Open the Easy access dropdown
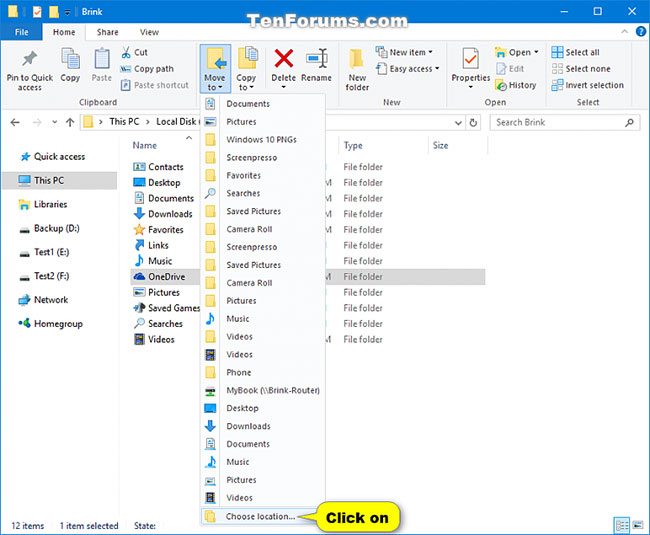 (x=408, y=69)
